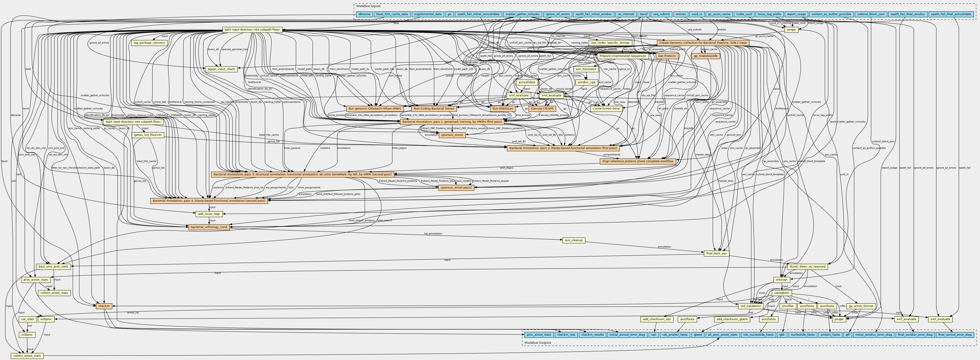The image size is (980, 360).
Task: Select the Prepare Unannotated Sequences node
Action: point(622,56)
